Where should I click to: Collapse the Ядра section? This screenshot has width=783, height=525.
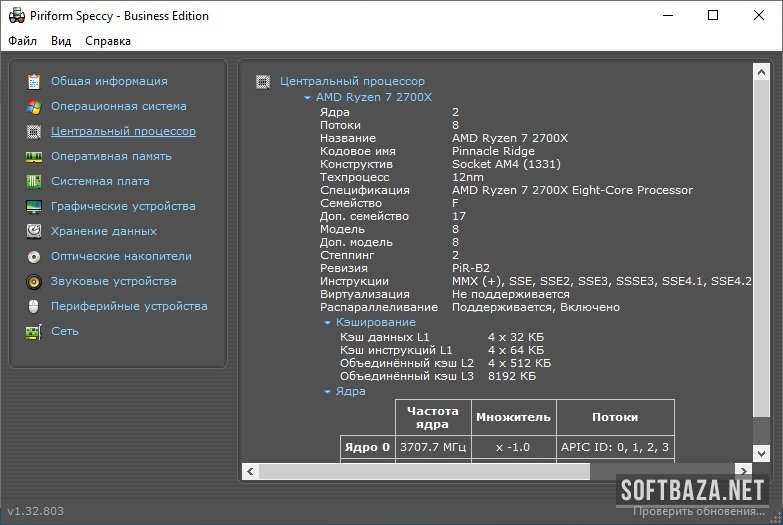(x=327, y=392)
